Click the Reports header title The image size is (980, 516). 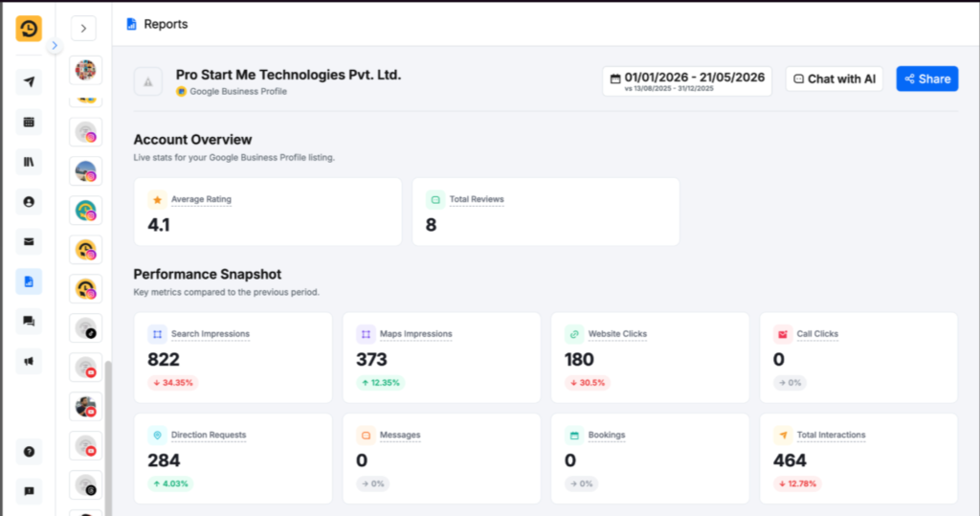pyautogui.click(x=166, y=24)
